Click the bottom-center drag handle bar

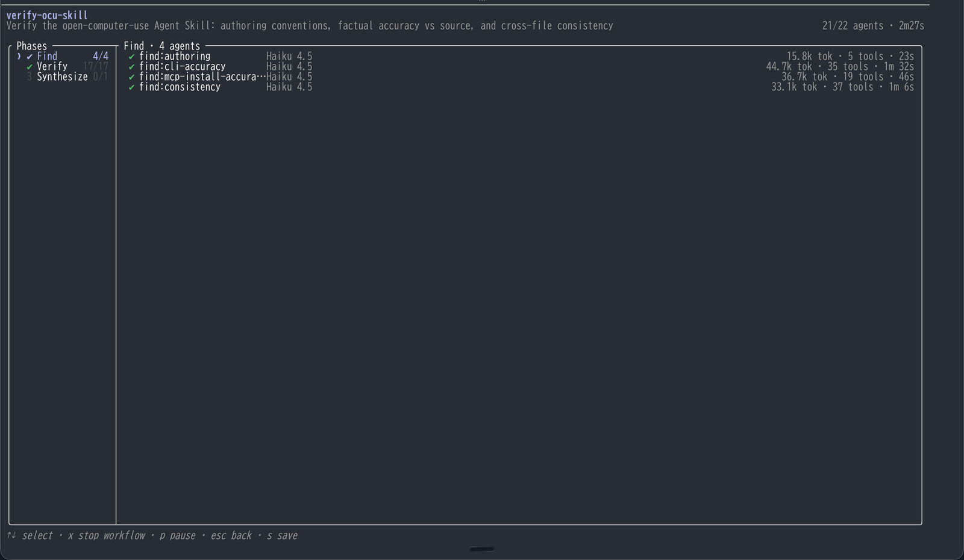tap(481, 549)
